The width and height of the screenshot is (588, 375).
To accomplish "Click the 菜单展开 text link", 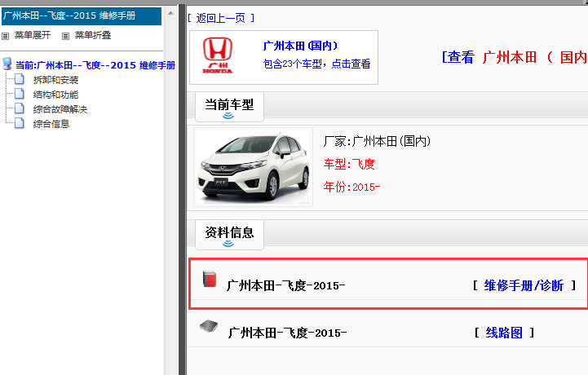I will pyautogui.click(x=33, y=35).
